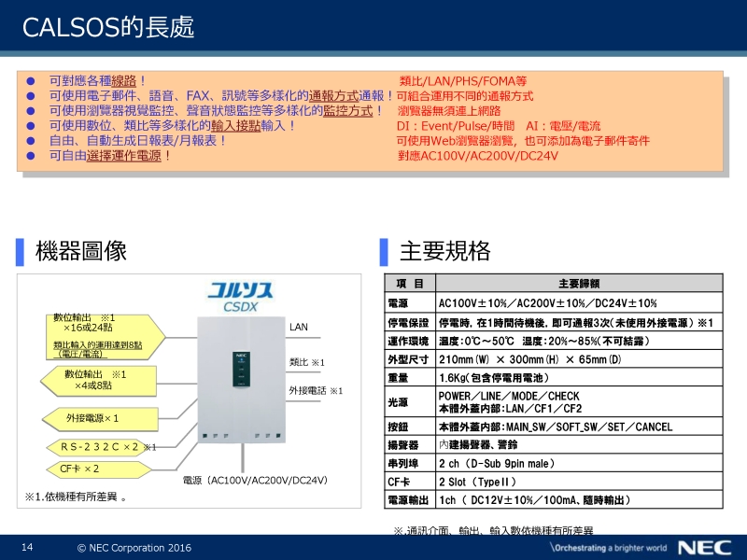Screen dimensions: 747x560
Task: Click the underlined 通報方式 text
Action: (x=333, y=96)
